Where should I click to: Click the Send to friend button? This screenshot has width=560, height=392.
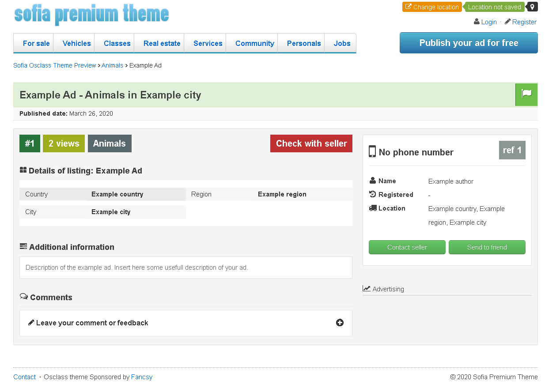pos(487,247)
